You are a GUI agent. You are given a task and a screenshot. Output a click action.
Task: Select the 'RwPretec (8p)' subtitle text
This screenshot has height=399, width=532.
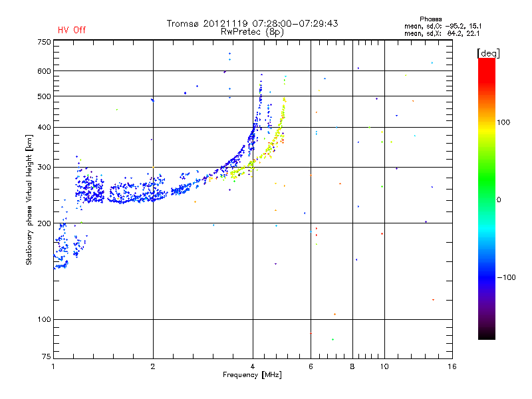pos(252,32)
